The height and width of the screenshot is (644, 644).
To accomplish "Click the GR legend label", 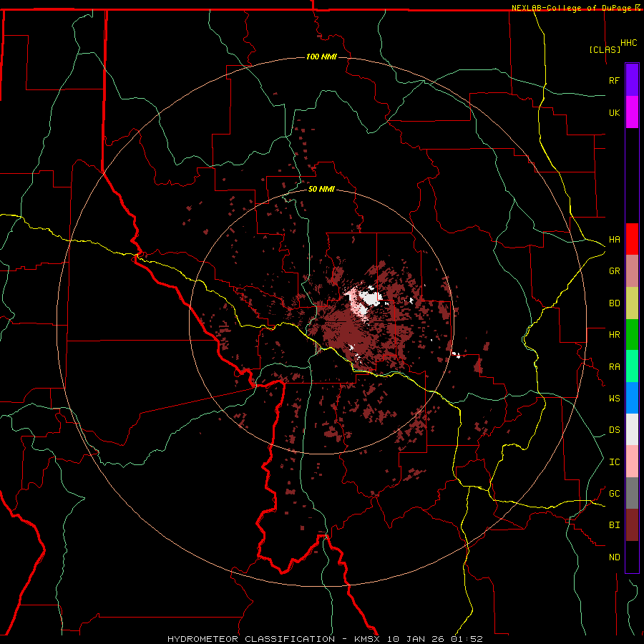I will (614, 271).
